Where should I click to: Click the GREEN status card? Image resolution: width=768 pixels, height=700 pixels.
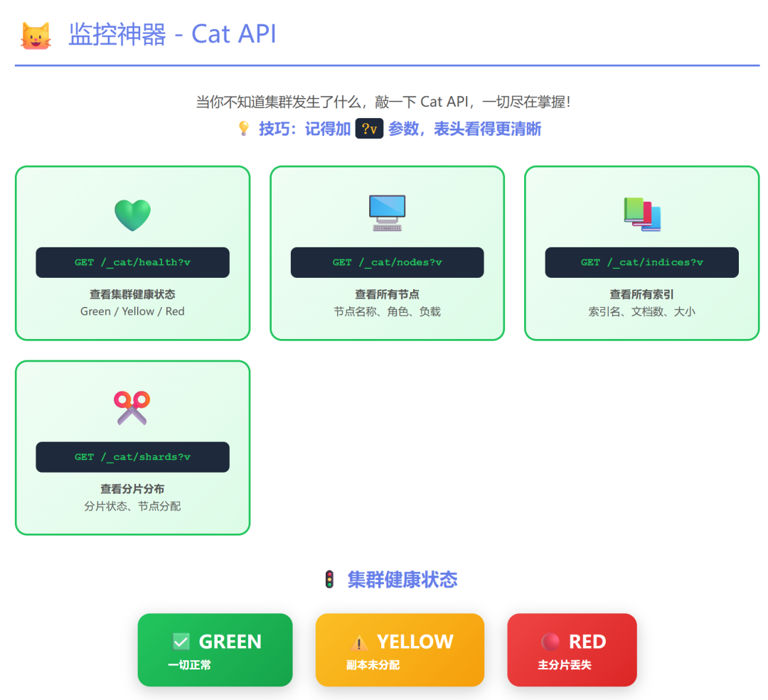point(215,650)
